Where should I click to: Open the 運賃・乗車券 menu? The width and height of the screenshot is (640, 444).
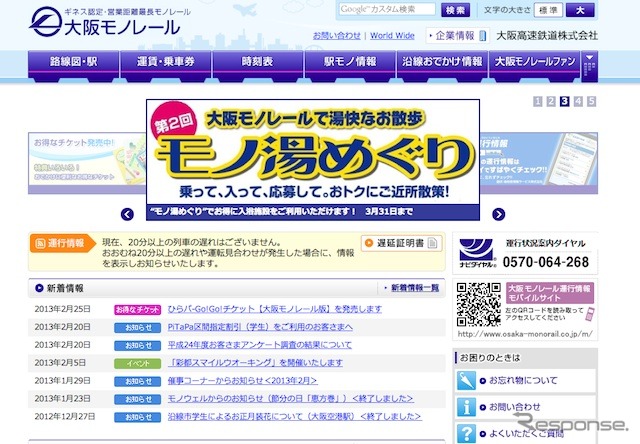click(166, 64)
